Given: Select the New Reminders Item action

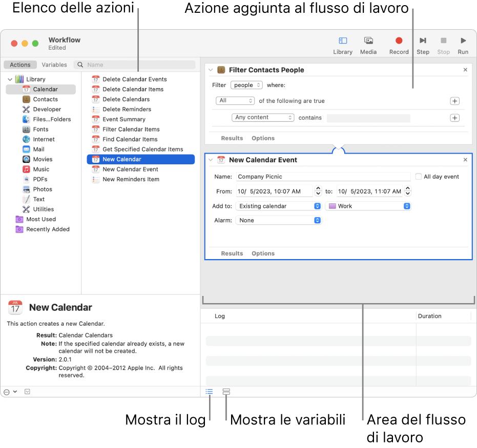Looking at the screenshot, I should click(126, 180).
